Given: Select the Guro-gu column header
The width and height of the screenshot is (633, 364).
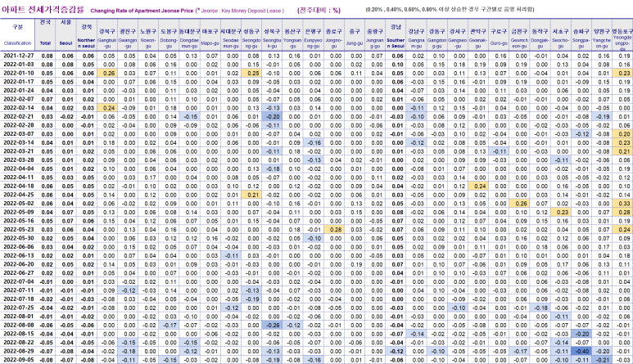Looking at the screenshot, I should (x=499, y=35).
